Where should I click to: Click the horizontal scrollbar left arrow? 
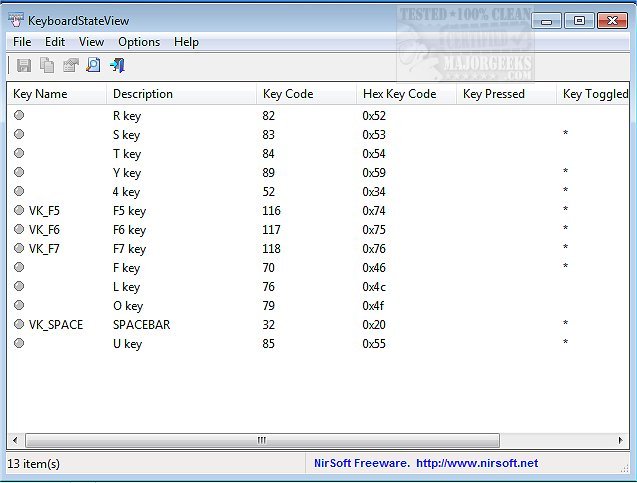[15, 440]
